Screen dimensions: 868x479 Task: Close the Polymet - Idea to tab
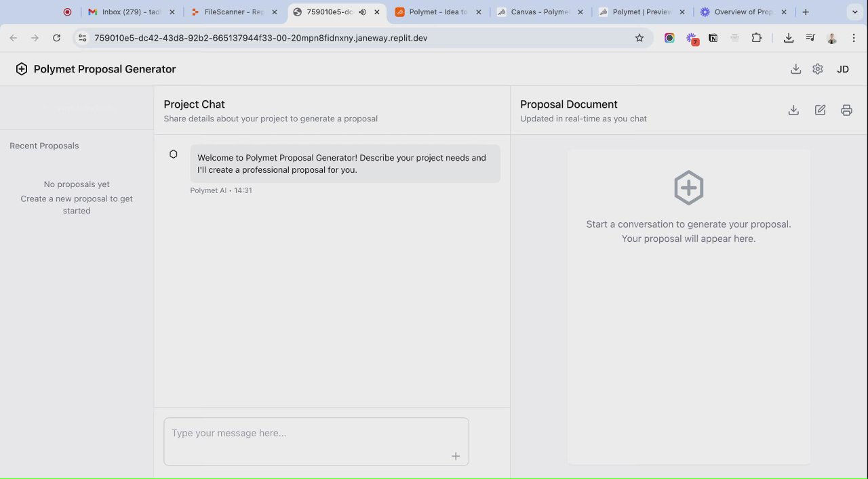click(x=479, y=12)
